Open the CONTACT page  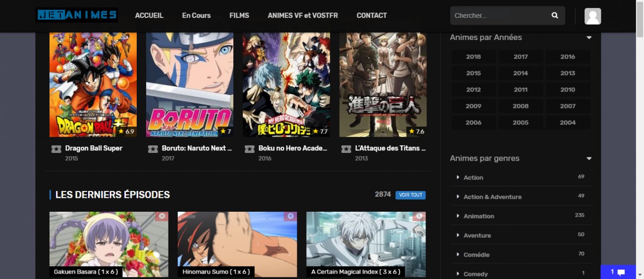click(372, 15)
